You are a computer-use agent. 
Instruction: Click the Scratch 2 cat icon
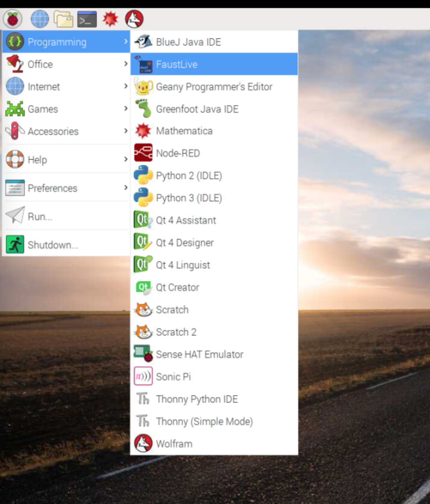(x=143, y=332)
